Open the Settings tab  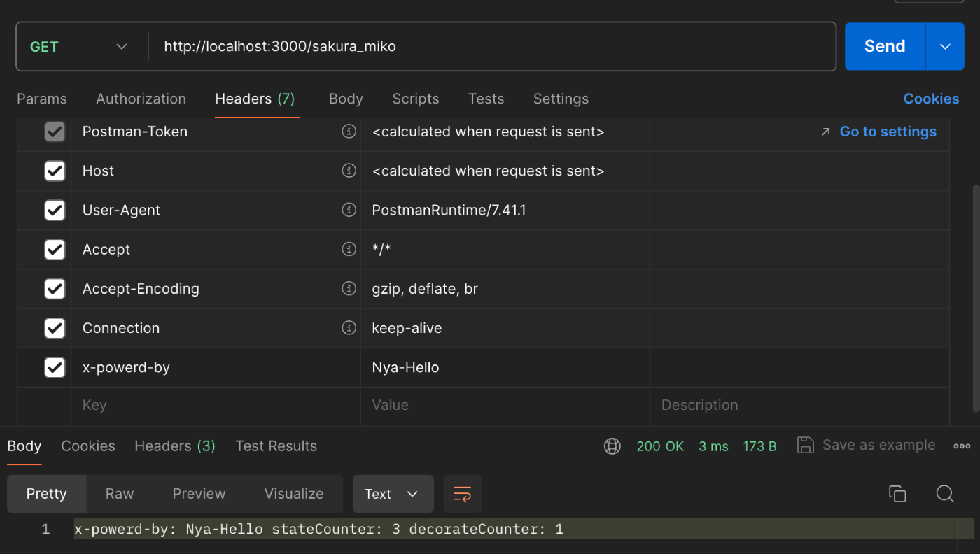click(561, 99)
